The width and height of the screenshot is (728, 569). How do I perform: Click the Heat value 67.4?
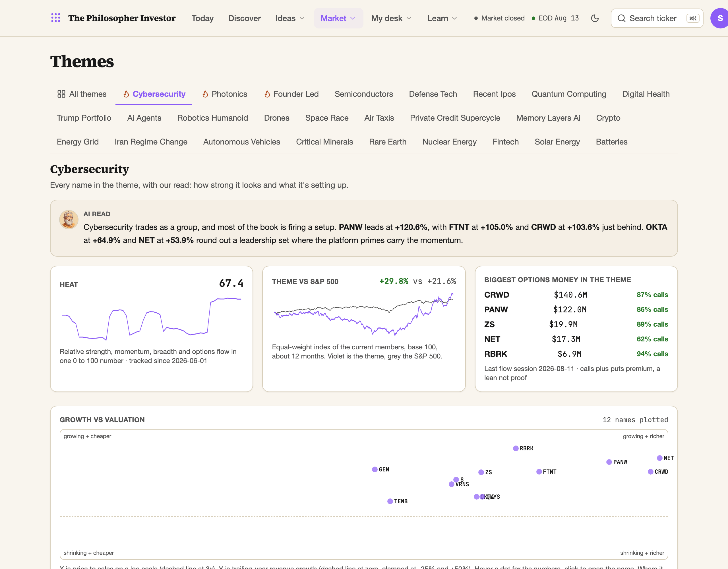coord(231,283)
